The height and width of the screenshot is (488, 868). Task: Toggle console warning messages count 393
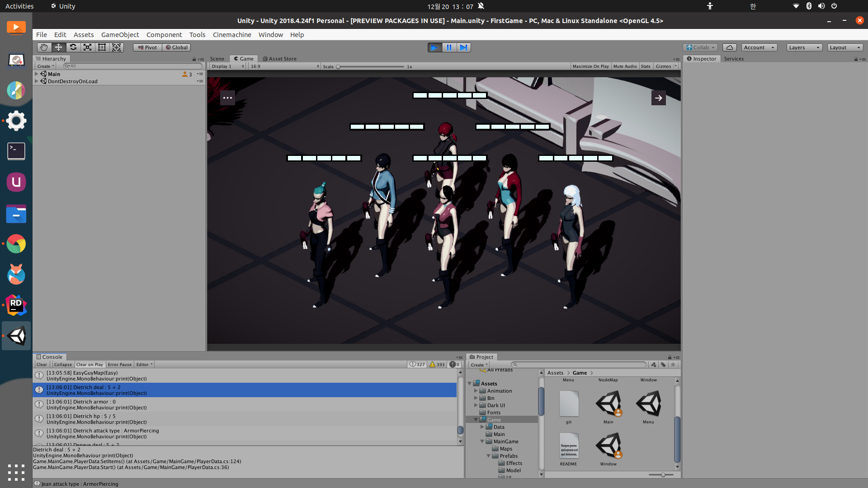(437, 364)
